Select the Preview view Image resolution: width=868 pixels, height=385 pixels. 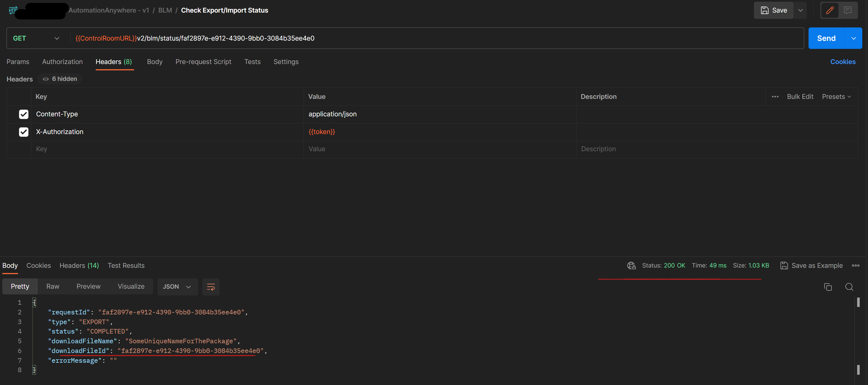(88, 286)
